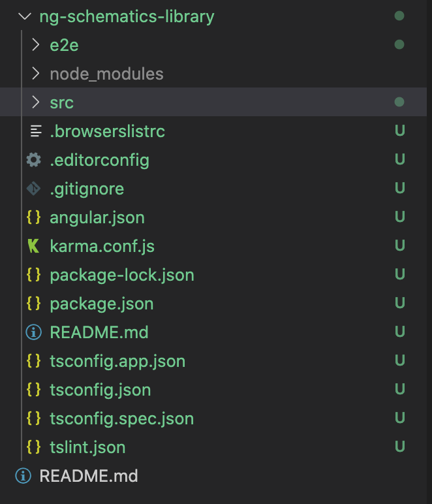
Task: Click the .browserslistrc text file icon
Action: click(36, 131)
